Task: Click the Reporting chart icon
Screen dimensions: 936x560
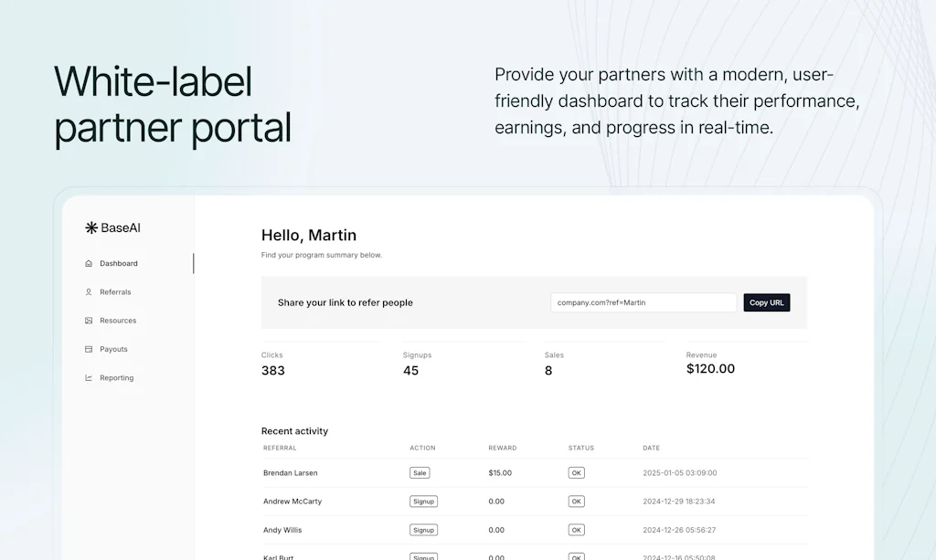Action: pyautogui.click(x=88, y=377)
